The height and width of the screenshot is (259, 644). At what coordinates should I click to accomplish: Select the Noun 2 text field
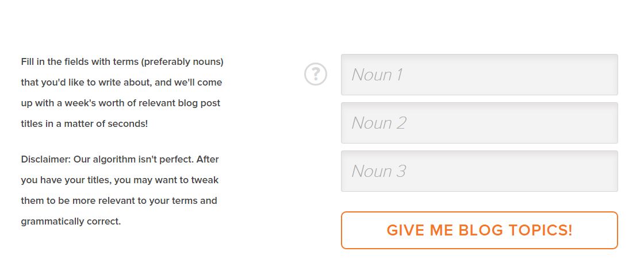[x=480, y=123]
